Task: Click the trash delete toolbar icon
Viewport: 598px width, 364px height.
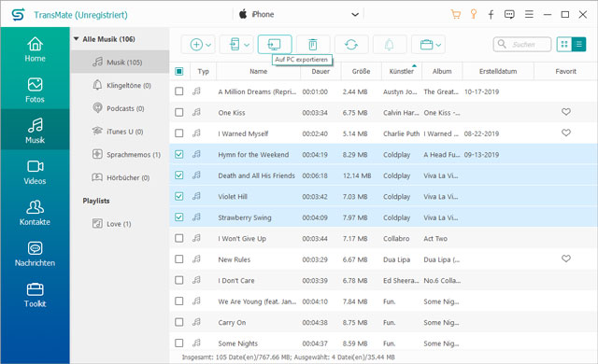Action: coord(313,45)
